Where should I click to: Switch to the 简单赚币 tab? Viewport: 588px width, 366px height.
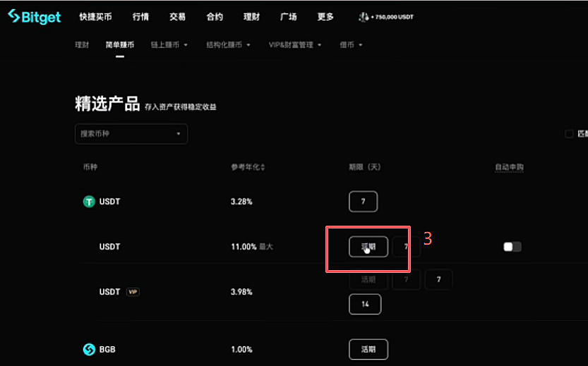click(x=119, y=45)
